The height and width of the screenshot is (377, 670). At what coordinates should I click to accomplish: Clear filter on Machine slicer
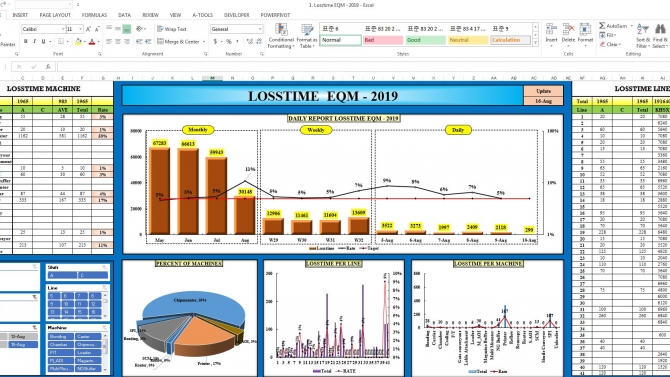pos(105,328)
